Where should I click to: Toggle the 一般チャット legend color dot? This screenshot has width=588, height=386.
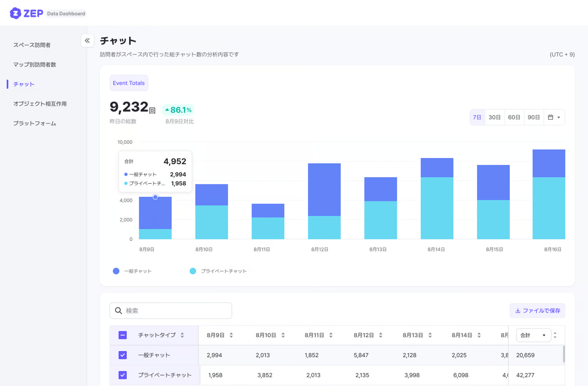click(x=116, y=271)
